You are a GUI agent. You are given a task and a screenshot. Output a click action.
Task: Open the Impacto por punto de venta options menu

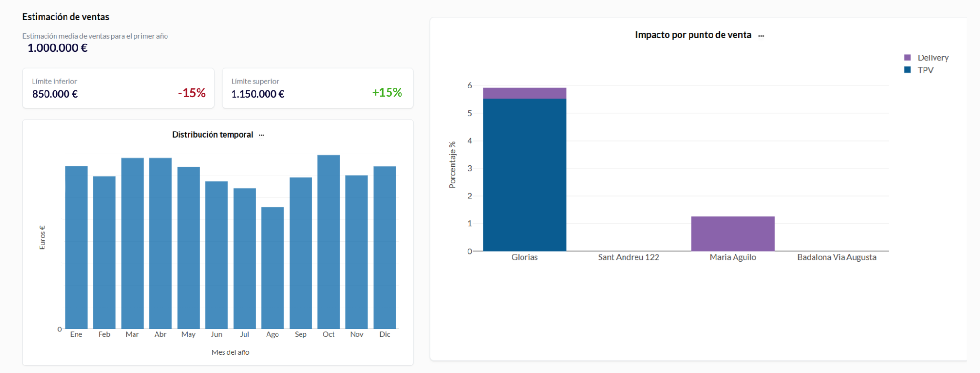click(x=761, y=36)
